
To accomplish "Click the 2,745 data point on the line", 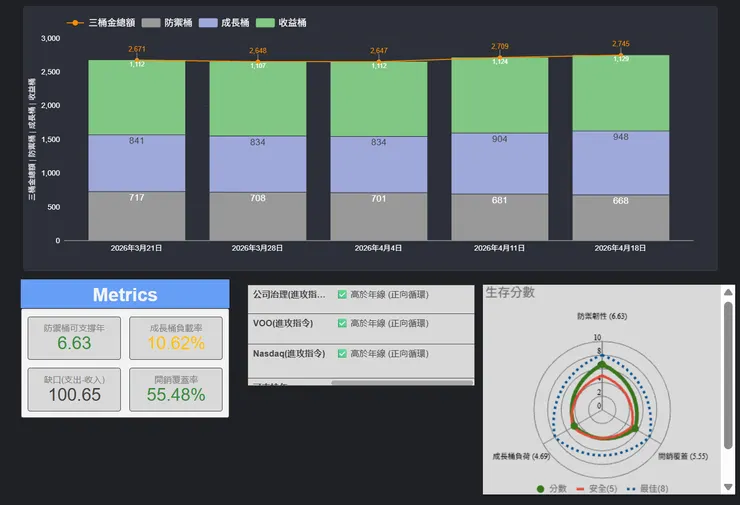I will 621,55.
